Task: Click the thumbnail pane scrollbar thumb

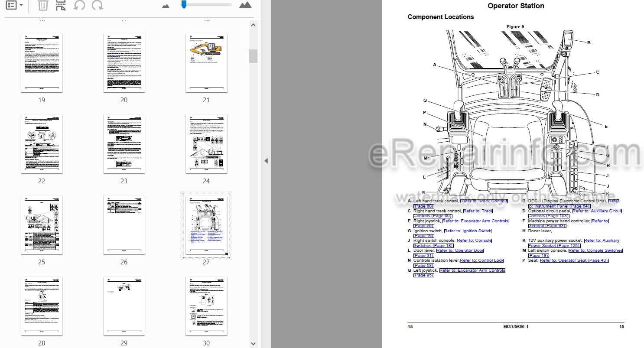Action: tap(253, 56)
